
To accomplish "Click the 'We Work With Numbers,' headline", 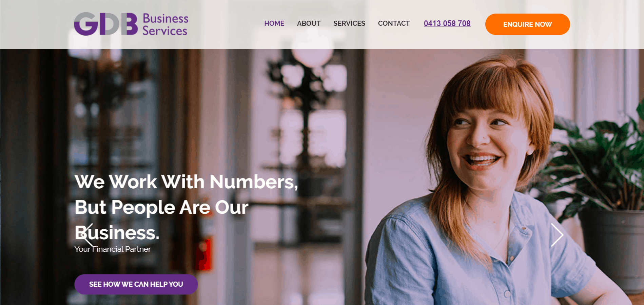I will (x=186, y=182).
